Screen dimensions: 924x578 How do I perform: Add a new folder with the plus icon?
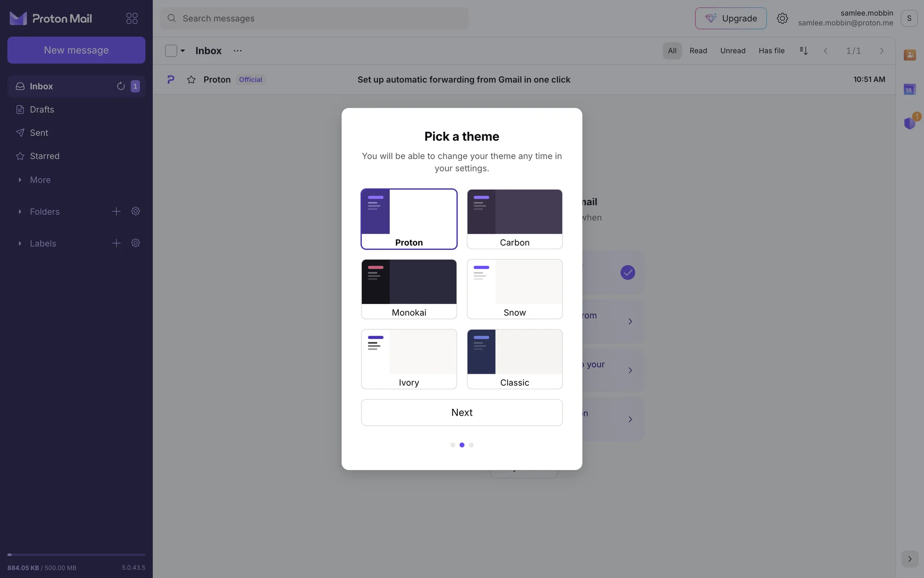[116, 211]
